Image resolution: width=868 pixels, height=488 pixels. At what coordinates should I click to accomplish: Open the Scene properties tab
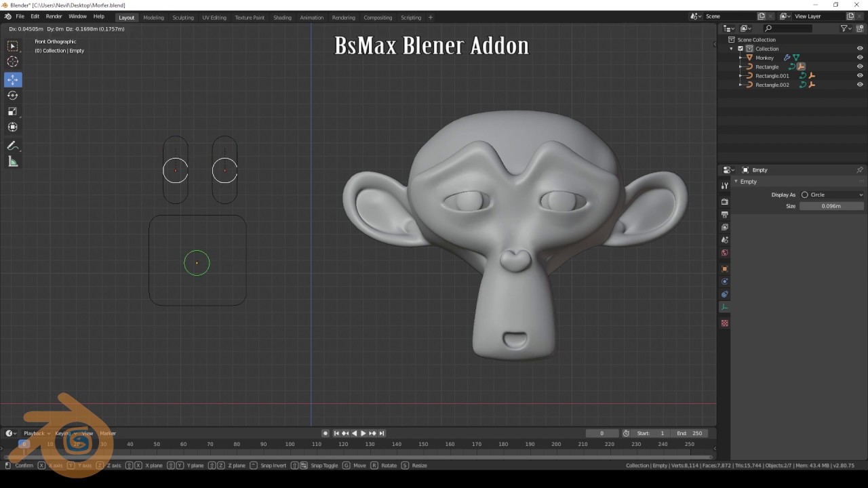pos(724,240)
